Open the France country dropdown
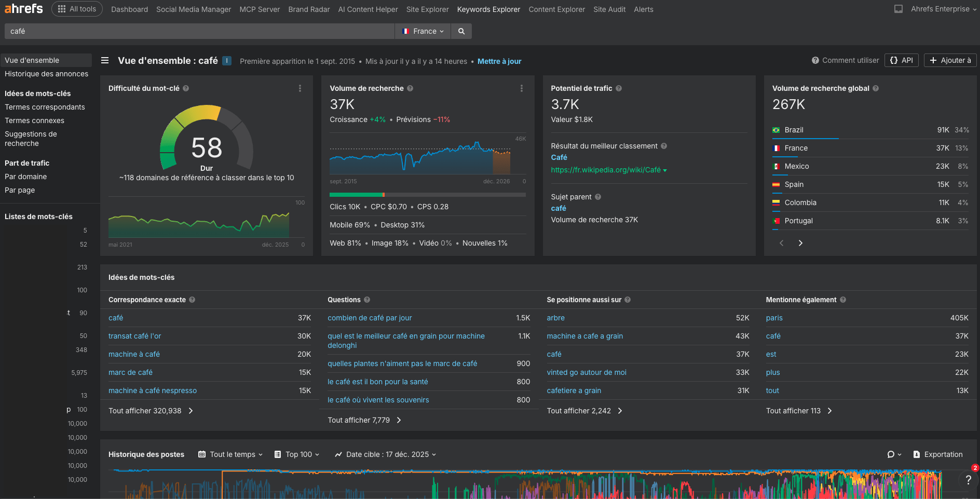Viewport: 980px width, 499px height. coord(423,31)
